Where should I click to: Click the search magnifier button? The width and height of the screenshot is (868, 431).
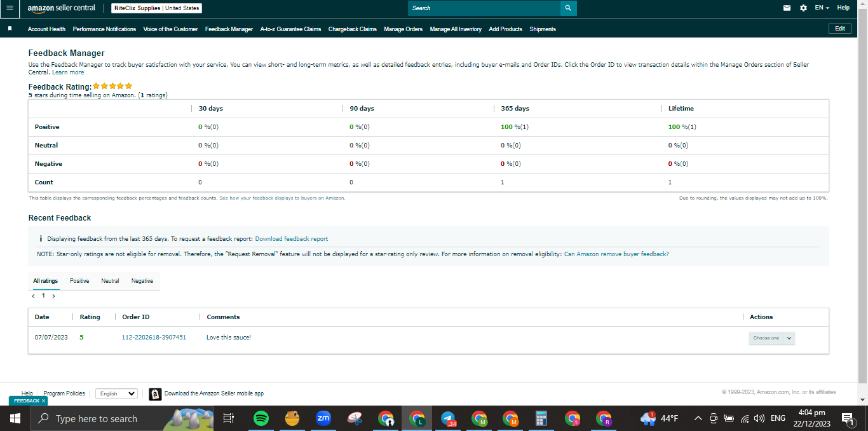568,8
